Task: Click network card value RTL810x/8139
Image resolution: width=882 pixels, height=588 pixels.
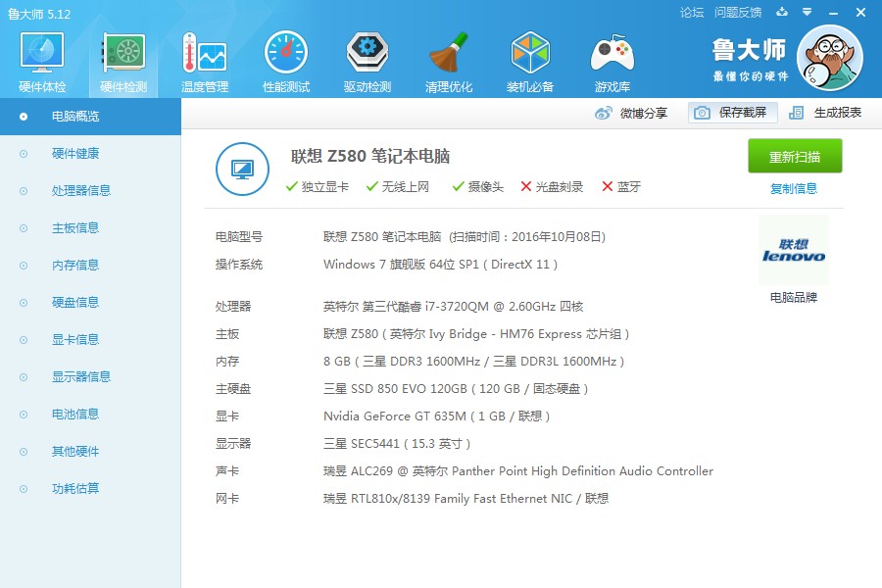Action: coord(465,499)
